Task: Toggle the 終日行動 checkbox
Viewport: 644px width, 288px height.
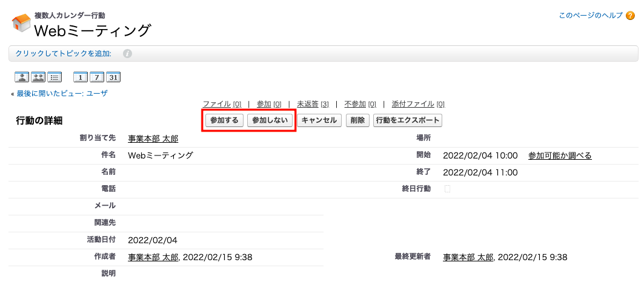Action: [x=447, y=189]
